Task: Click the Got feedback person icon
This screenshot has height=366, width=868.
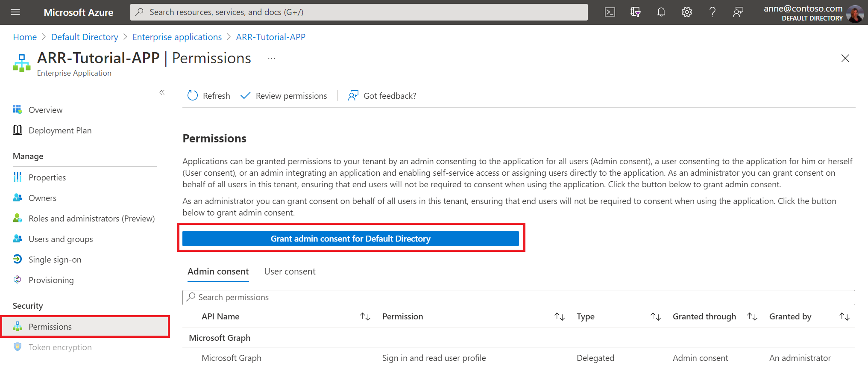Action: pyautogui.click(x=353, y=96)
